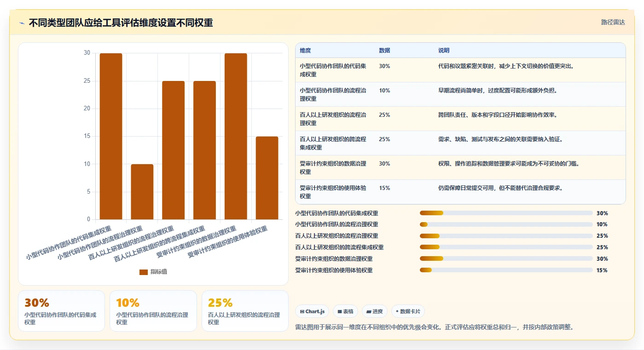This screenshot has width=644, height=350.
Task: Click the Chart.js tag chip
Action: point(312,311)
